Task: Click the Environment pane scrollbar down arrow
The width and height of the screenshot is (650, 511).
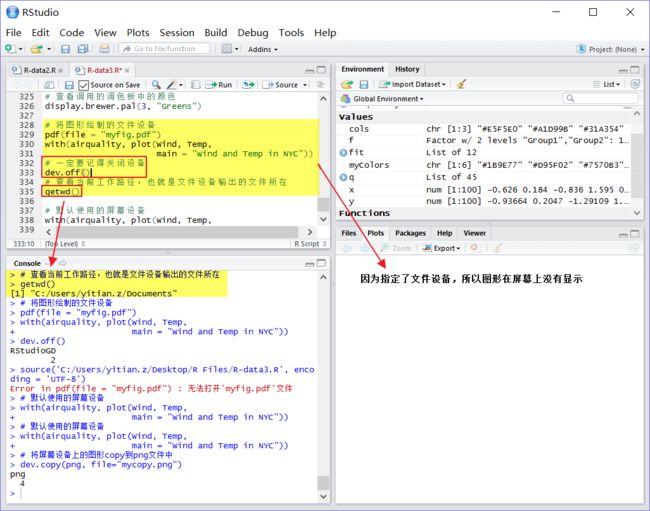Action: click(x=637, y=213)
